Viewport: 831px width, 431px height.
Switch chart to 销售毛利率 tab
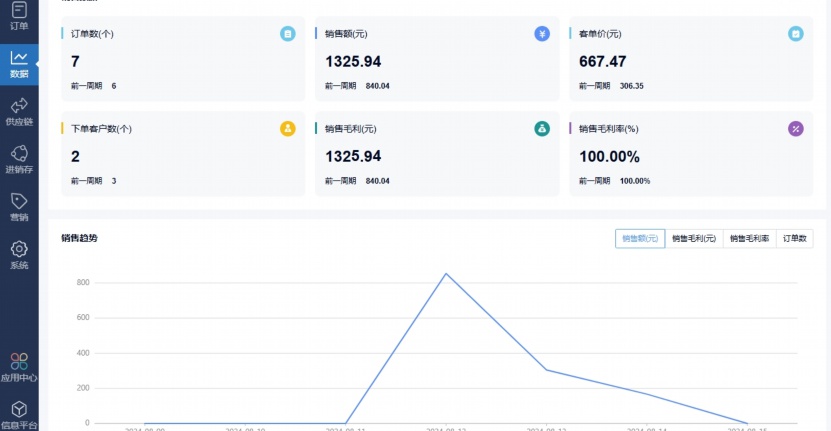point(750,239)
